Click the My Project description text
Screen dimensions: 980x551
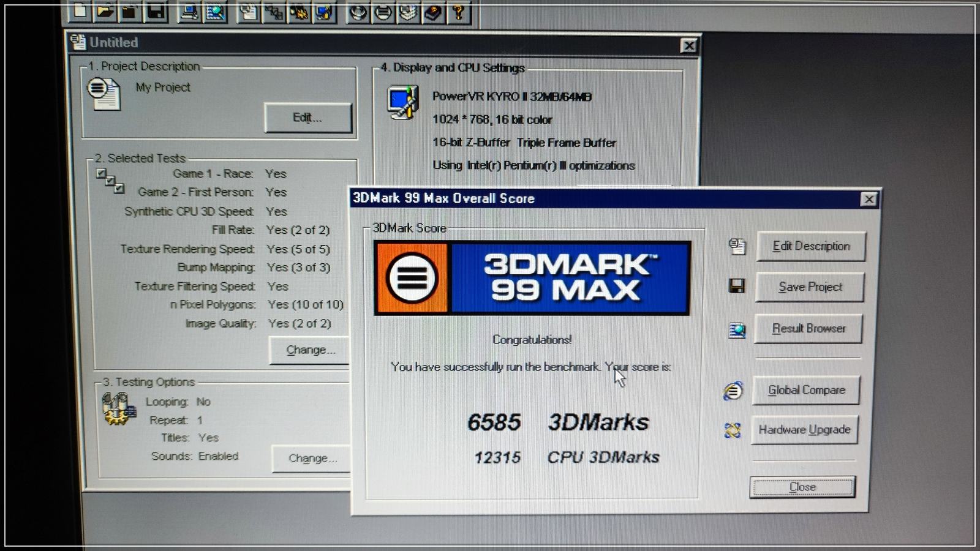[x=163, y=88]
